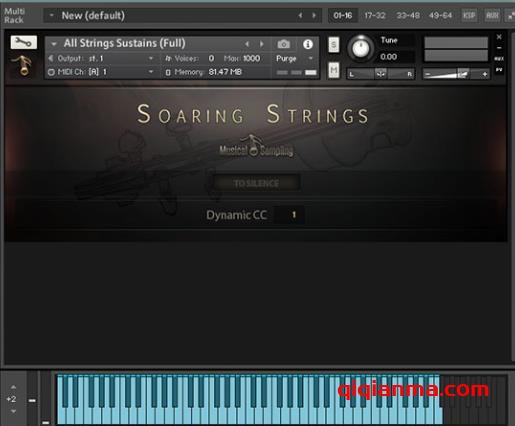Click the Soaring Strings title
515x426 pixels.
253,114
